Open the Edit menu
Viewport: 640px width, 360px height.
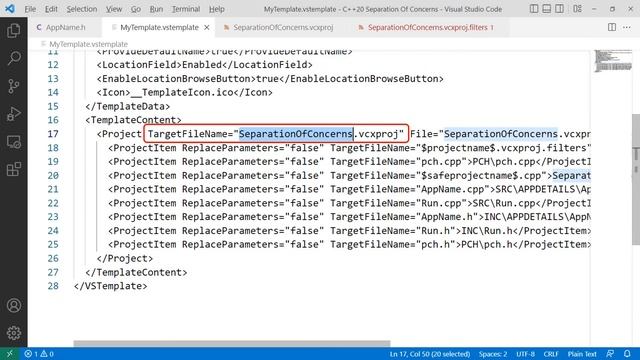click(51, 9)
